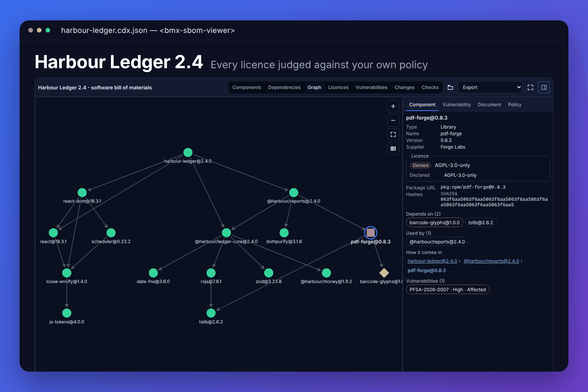Viewport: 588px width, 392px height.
Task: Select the Component tab in side panel
Action: pyautogui.click(x=422, y=105)
